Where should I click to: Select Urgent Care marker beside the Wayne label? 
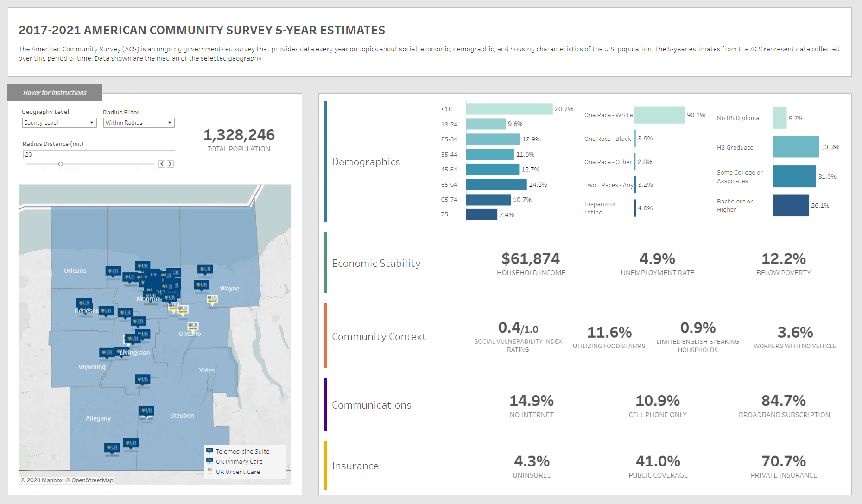212,299
